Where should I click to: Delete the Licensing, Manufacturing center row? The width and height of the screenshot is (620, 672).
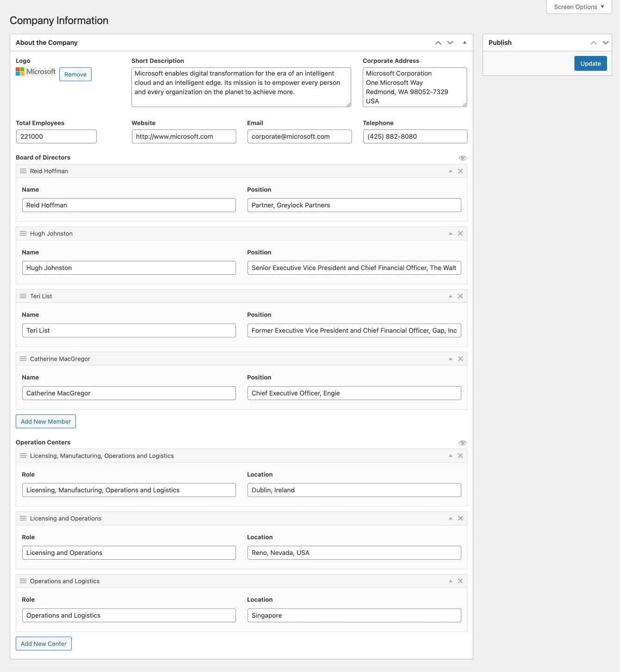point(460,456)
